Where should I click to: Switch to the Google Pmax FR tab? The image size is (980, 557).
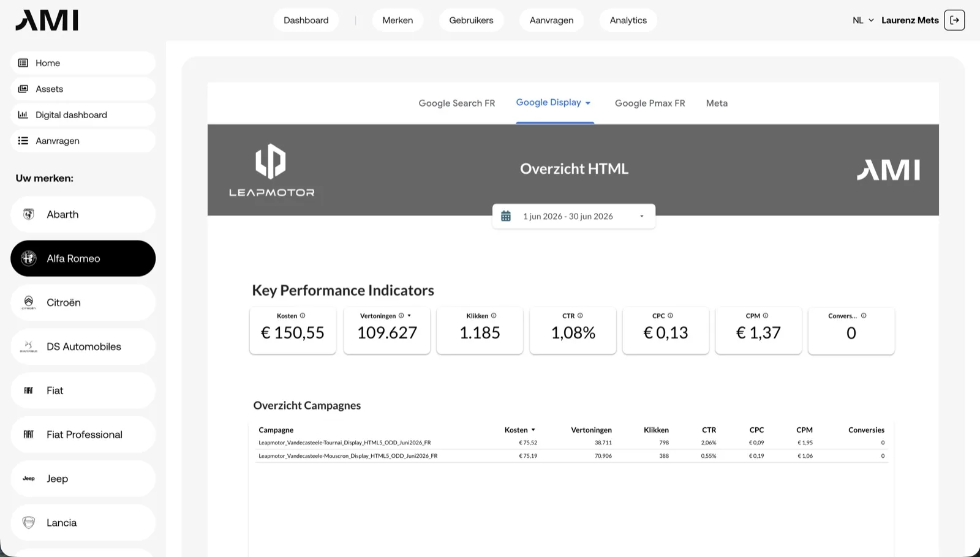pyautogui.click(x=650, y=103)
